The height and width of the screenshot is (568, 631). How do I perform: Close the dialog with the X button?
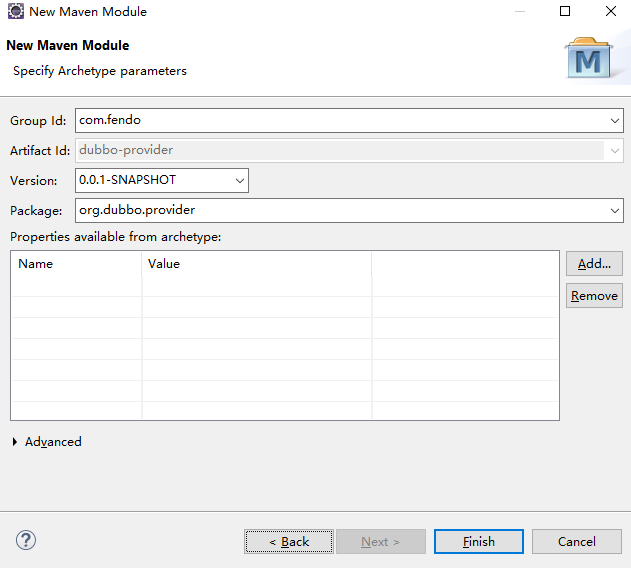coord(611,11)
